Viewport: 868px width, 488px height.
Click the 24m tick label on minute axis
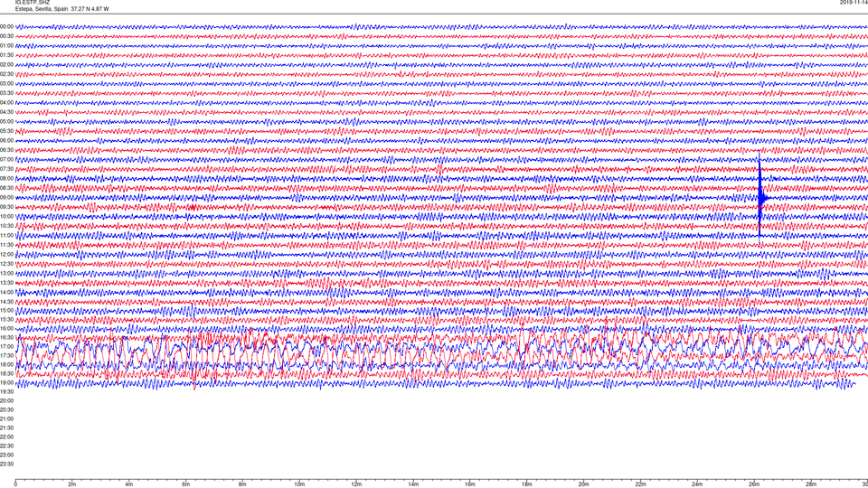(697, 484)
